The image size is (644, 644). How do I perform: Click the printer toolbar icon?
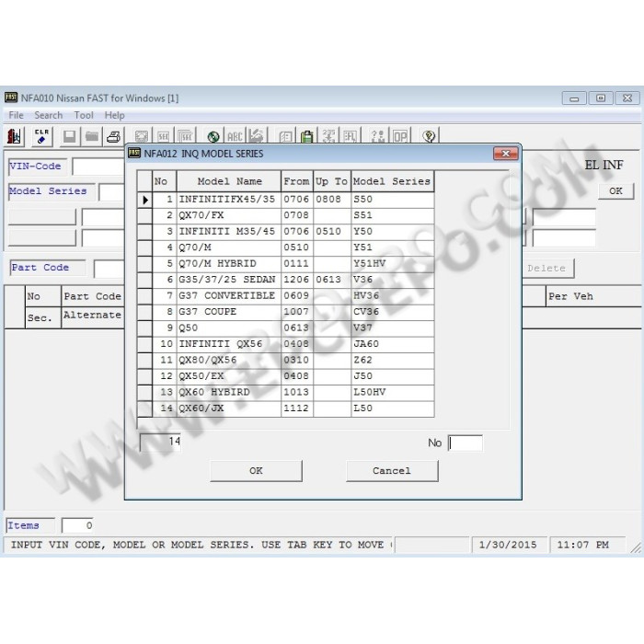tap(113, 136)
